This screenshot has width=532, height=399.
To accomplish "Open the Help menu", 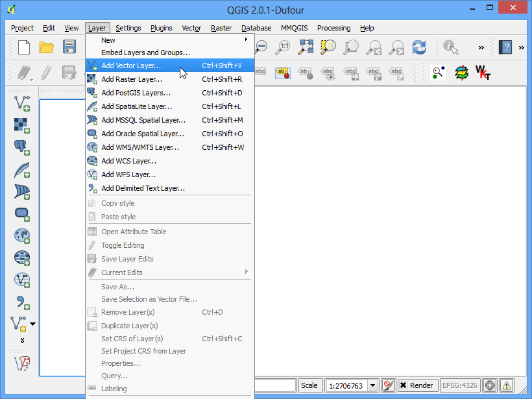I will [x=367, y=28].
